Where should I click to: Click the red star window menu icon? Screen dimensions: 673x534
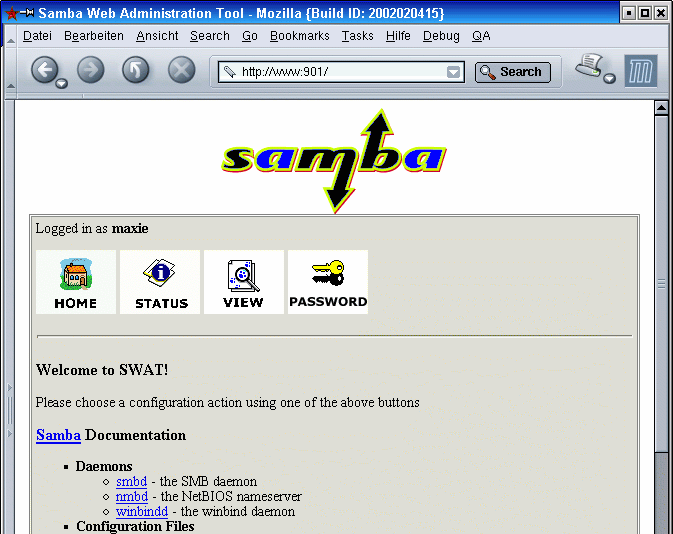pyautogui.click(x=12, y=13)
